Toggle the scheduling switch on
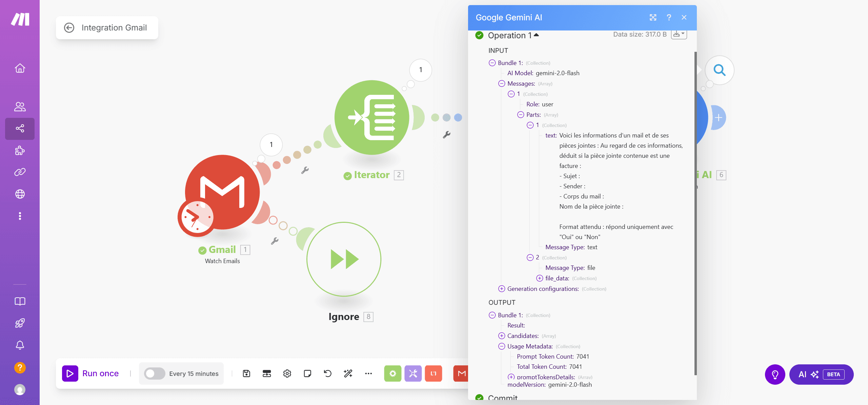Screen dimensions: 868x405 [155, 374]
